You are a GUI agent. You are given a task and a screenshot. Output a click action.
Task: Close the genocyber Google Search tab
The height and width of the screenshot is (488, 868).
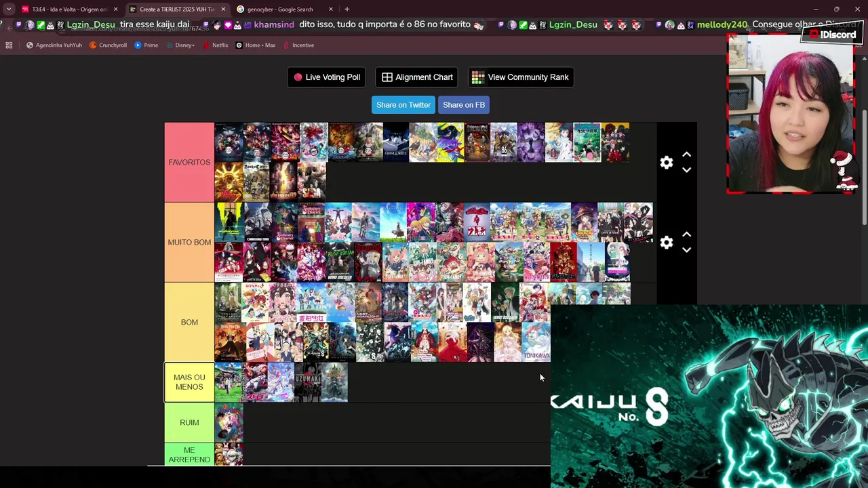click(331, 9)
